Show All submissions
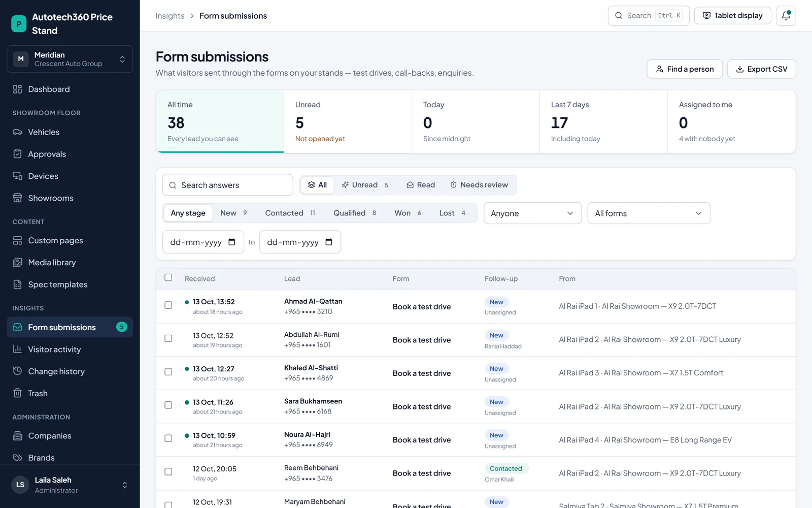 click(317, 185)
